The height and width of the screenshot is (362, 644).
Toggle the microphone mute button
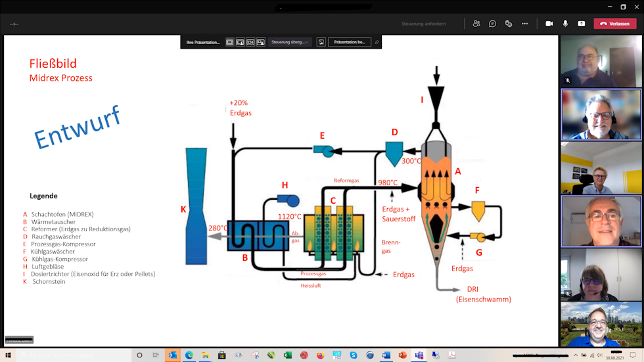pyautogui.click(x=565, y=24)
